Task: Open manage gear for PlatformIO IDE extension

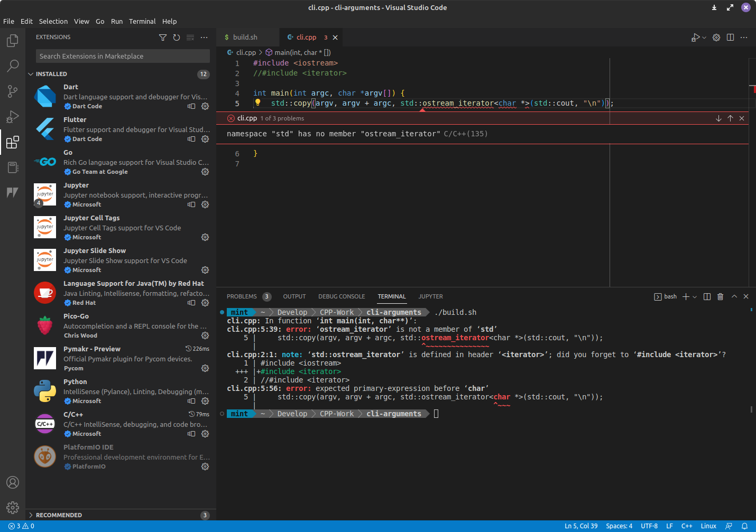Action: (205, 466)
